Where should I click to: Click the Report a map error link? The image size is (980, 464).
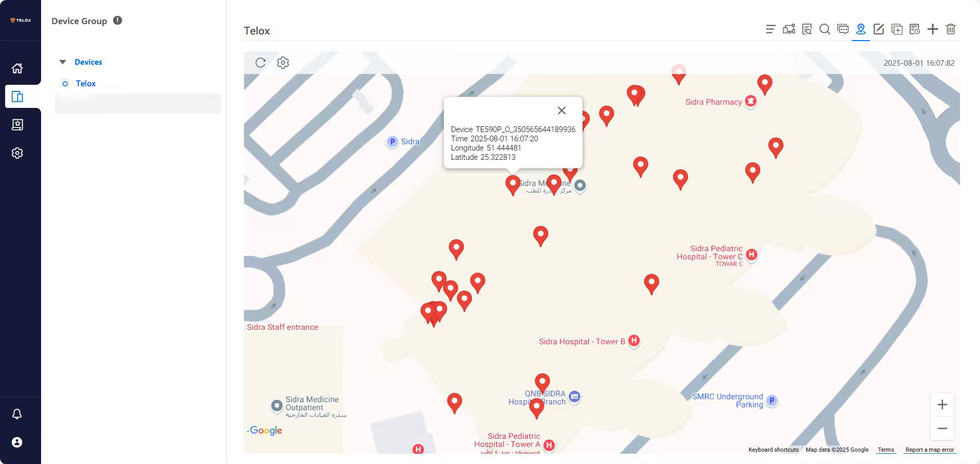[929, 450]
